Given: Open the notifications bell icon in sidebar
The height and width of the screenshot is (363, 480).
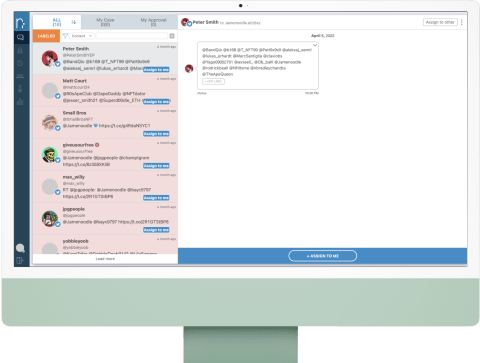Looking at the screenshot, I should pyautogui.click(x=20, y=50).
